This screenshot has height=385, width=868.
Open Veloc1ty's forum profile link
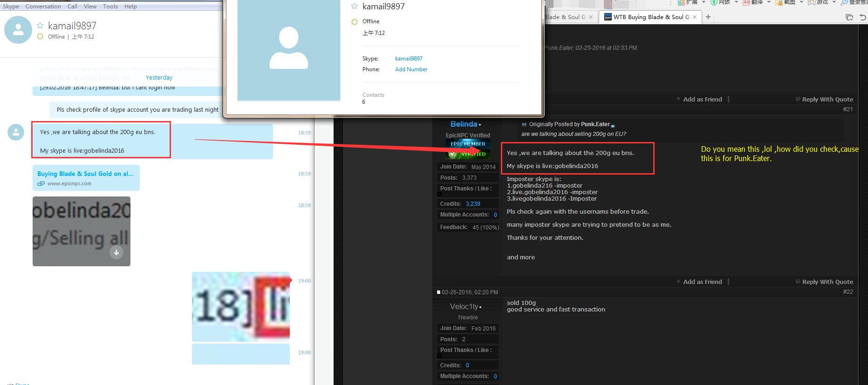(464, 306)
